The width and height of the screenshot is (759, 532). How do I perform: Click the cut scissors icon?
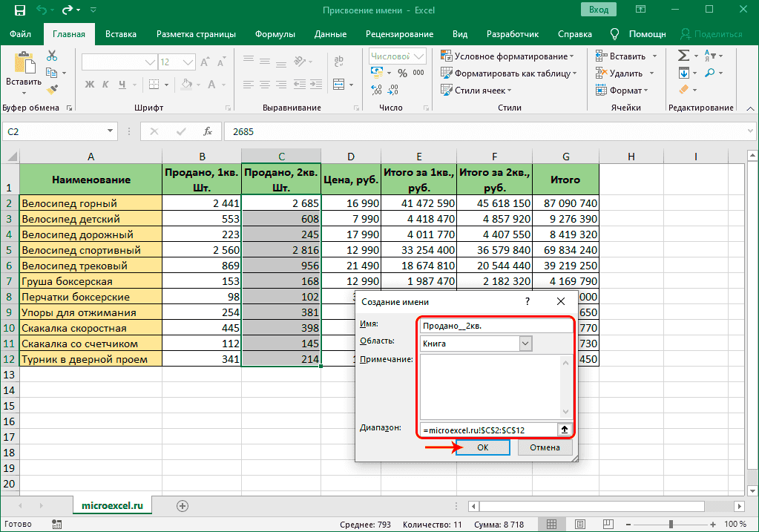(x=52, y=56)
